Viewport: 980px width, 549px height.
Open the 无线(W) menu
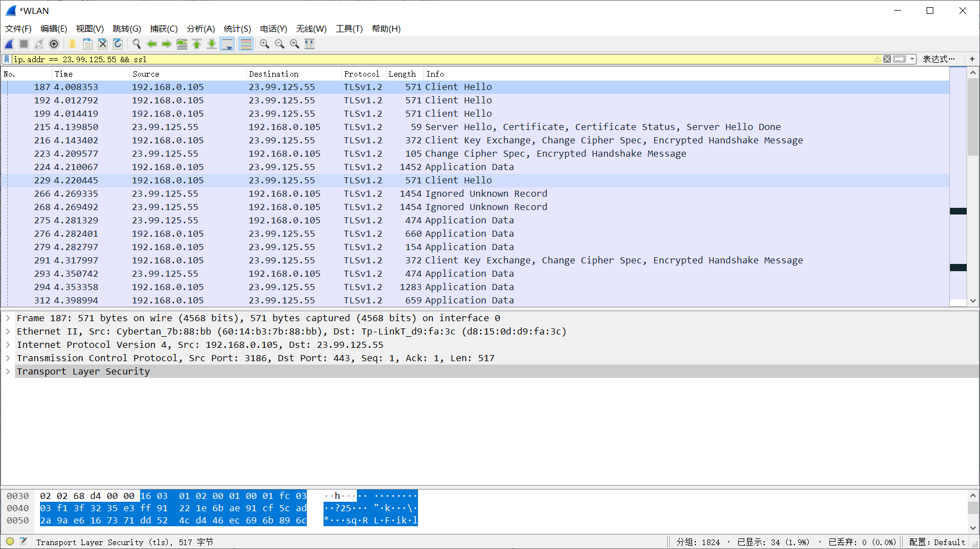(x=311, y=29)
